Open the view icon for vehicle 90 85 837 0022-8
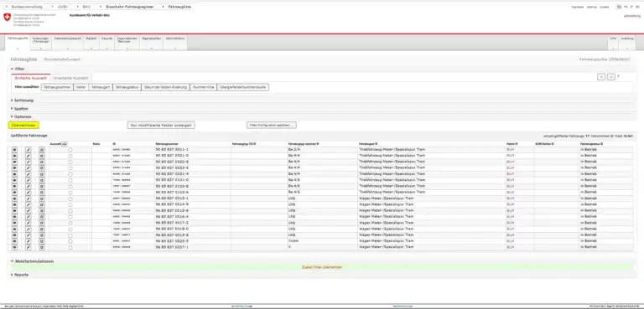 14,162
